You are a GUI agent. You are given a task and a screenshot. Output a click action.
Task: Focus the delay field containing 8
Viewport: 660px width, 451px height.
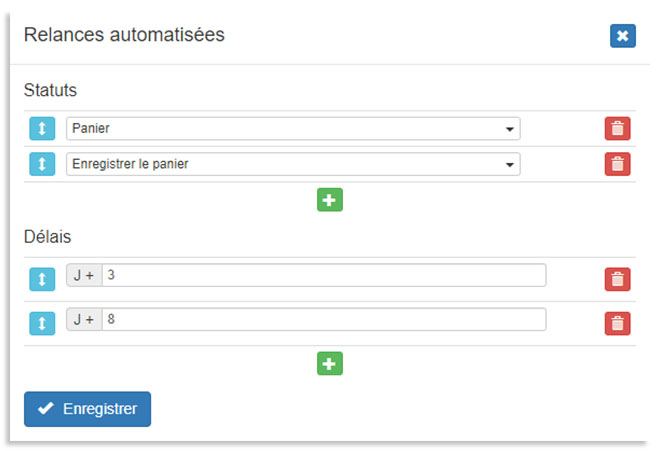pyautogui.click(x=324, y=319)
